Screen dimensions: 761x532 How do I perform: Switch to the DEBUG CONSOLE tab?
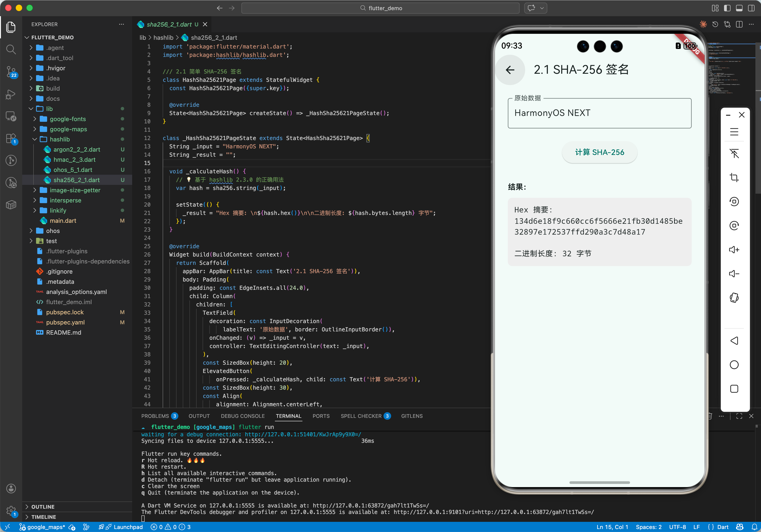[x=243, y=416]
